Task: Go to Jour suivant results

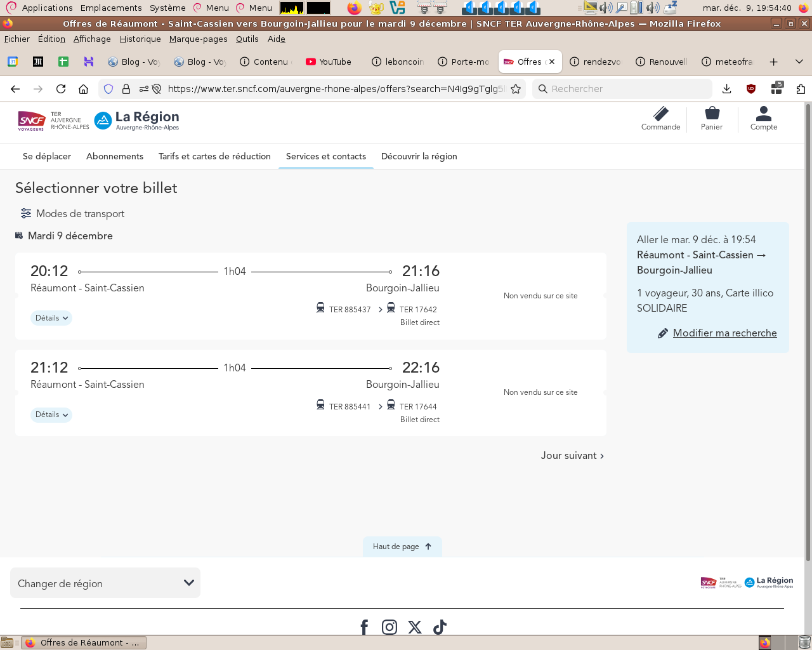Action: 572,456
